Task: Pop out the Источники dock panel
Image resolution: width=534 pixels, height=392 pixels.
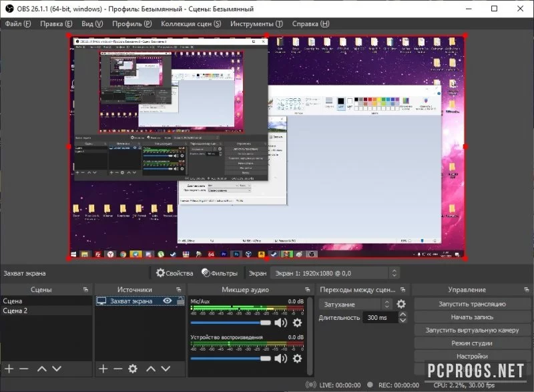Action: (x=179, y=290)
